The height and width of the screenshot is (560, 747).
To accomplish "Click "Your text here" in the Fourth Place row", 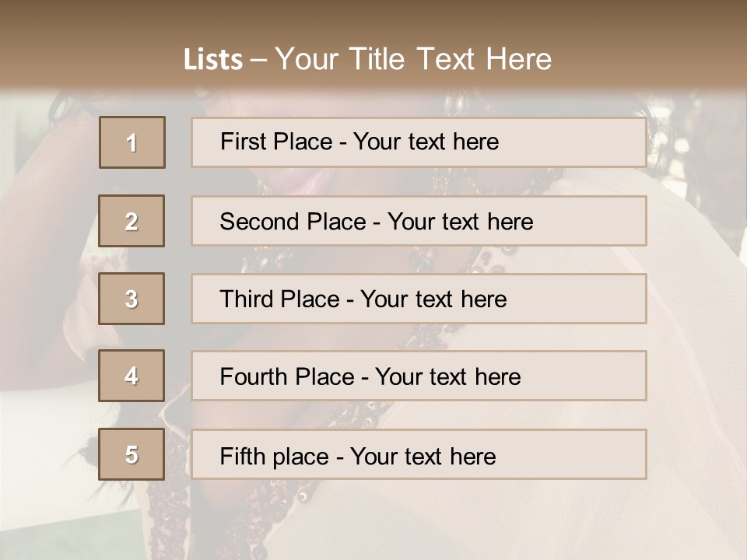I will [x=447, y=377].
